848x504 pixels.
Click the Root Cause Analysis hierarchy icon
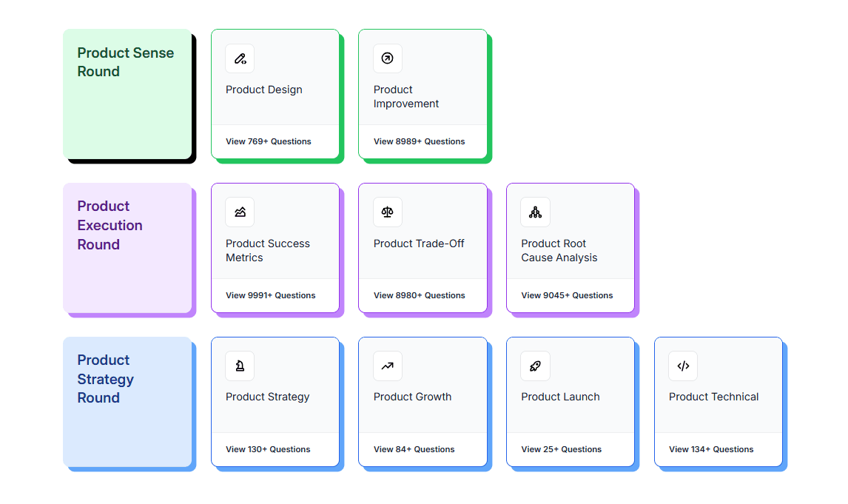point(535,212)
